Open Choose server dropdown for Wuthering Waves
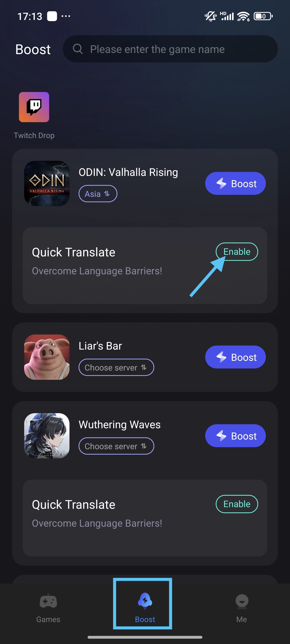This screenshot has width=290, height=644. coord(116,446)
